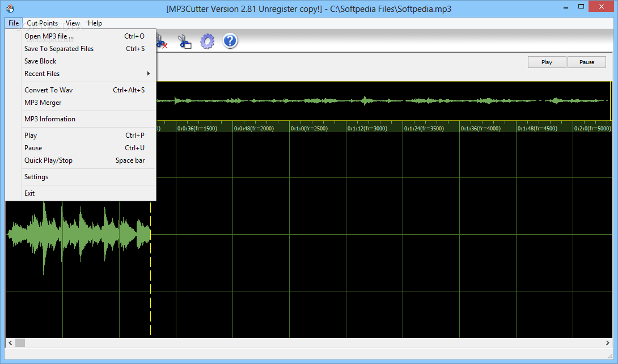Click timeline marker 0:1:48(fr=4500)
Viewport: 618px width, 364px height.
point(537,129)
